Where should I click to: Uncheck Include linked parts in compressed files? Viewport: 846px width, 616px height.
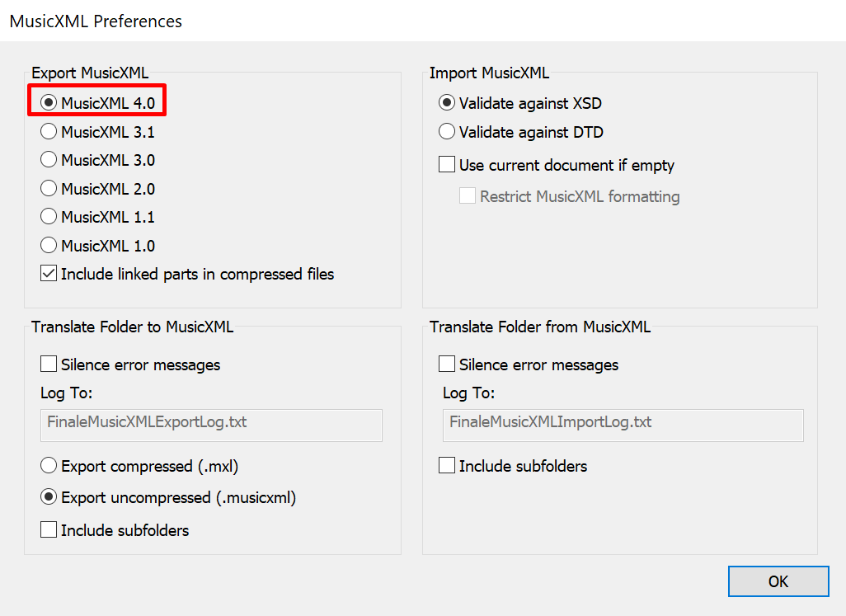click(x=49, y=274)
